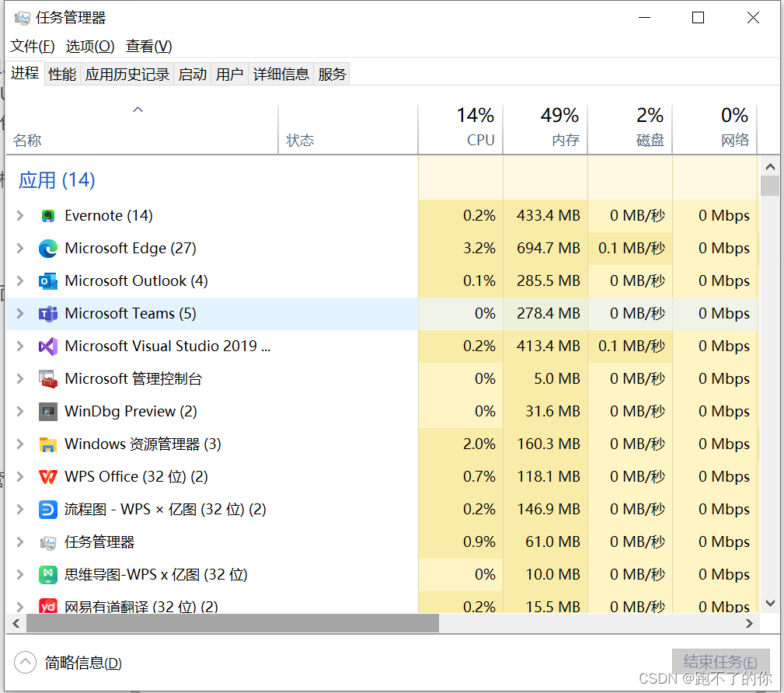This screenshot has width=784, height=693.
Task: Expand the Microsoft Teams (5) group
Action: pyautogui.click(x=20, y=314)
